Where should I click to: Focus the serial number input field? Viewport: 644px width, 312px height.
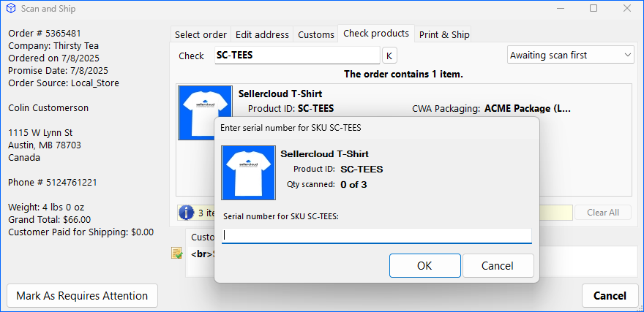[x=377, y=235]
